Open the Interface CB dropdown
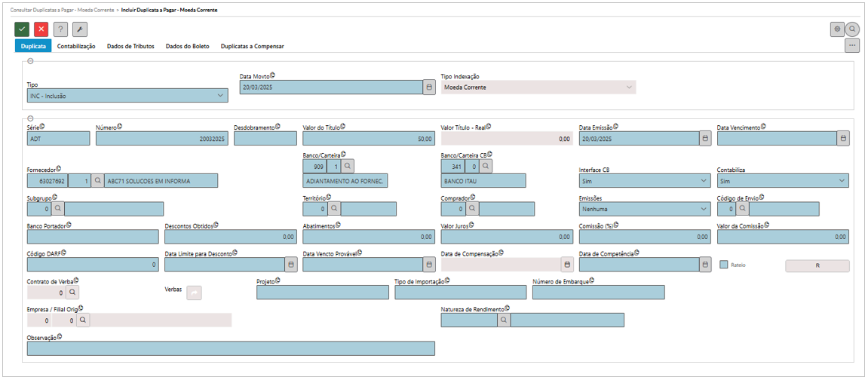Screen dimensions: 868x380 644,181
